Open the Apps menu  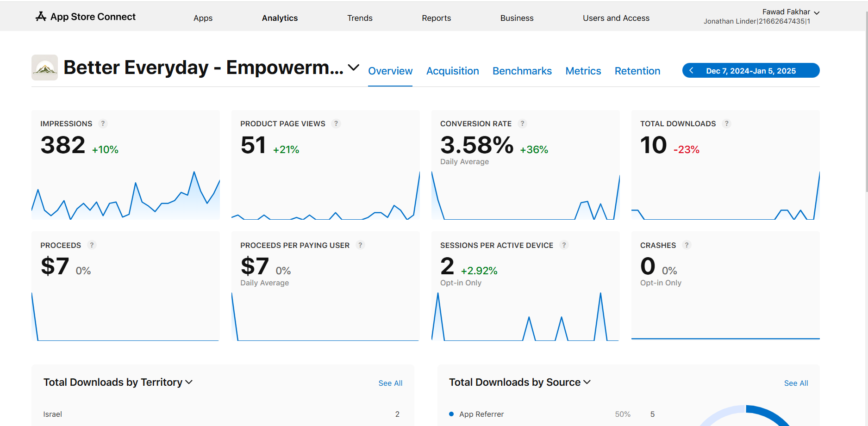[203, 18]
